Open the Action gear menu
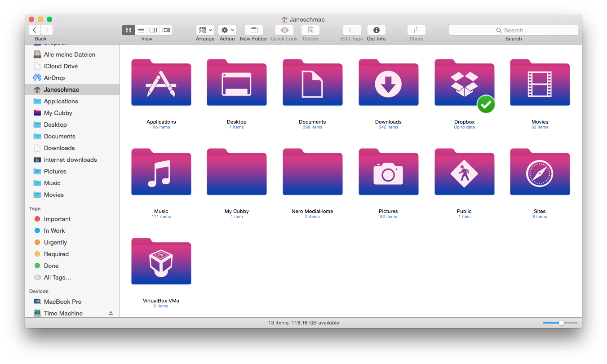 [227, 30]
